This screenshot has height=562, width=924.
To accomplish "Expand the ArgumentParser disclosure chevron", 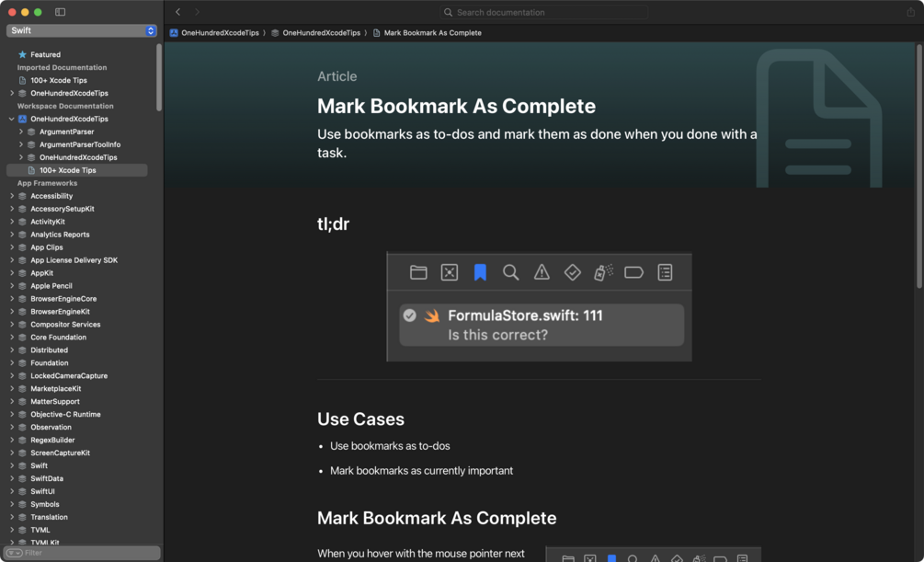I will pyautogui.click(x=20, y=132).
